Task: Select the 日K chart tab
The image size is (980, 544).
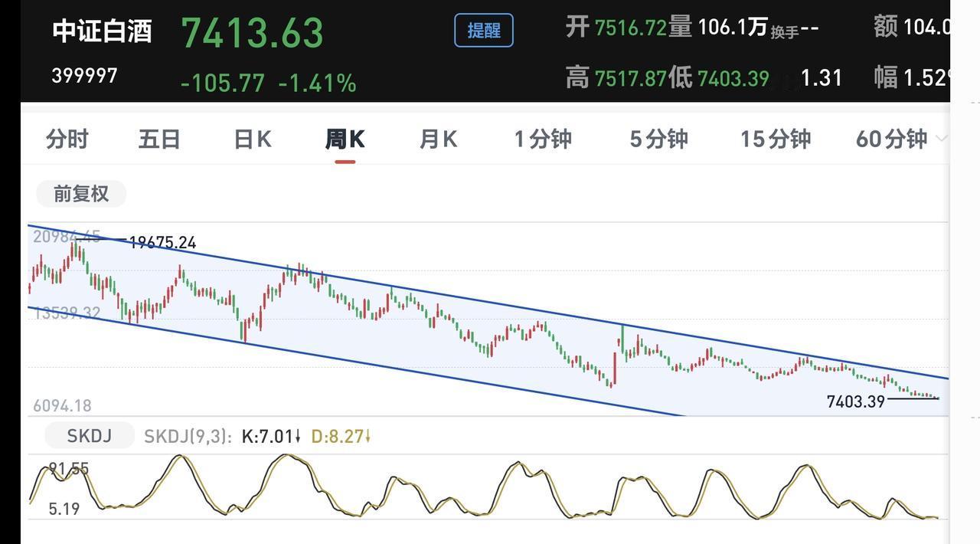Action: coord(253,139)
